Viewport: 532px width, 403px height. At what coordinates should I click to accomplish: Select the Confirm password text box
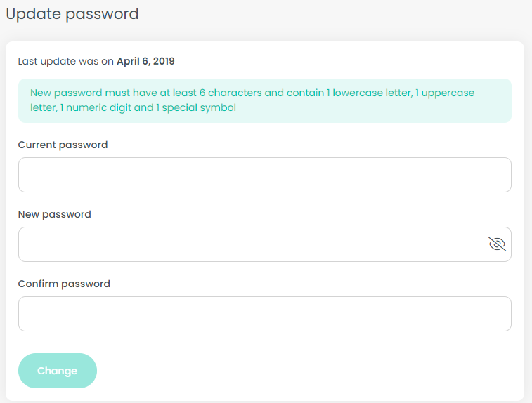(264, 314)
